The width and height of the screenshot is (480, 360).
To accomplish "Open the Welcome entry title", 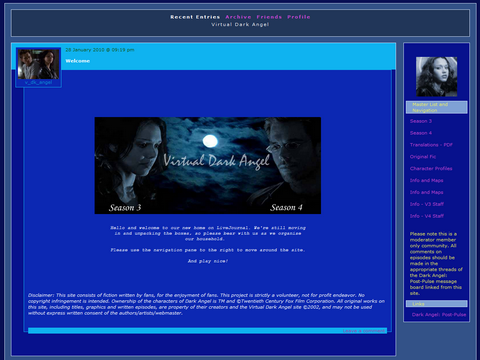I will click(78, 61).
